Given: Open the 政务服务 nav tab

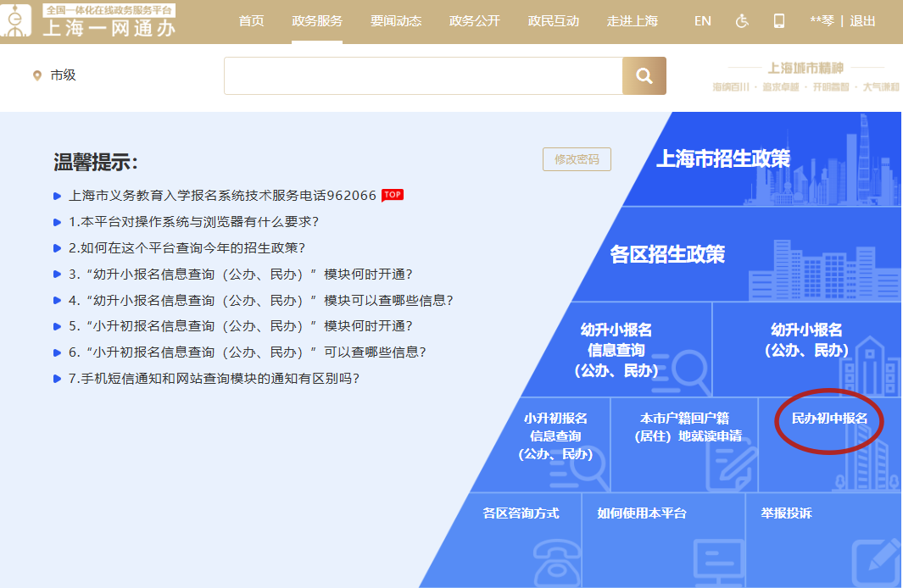Looking at the screenshot, I should click(x=317, y=21).
